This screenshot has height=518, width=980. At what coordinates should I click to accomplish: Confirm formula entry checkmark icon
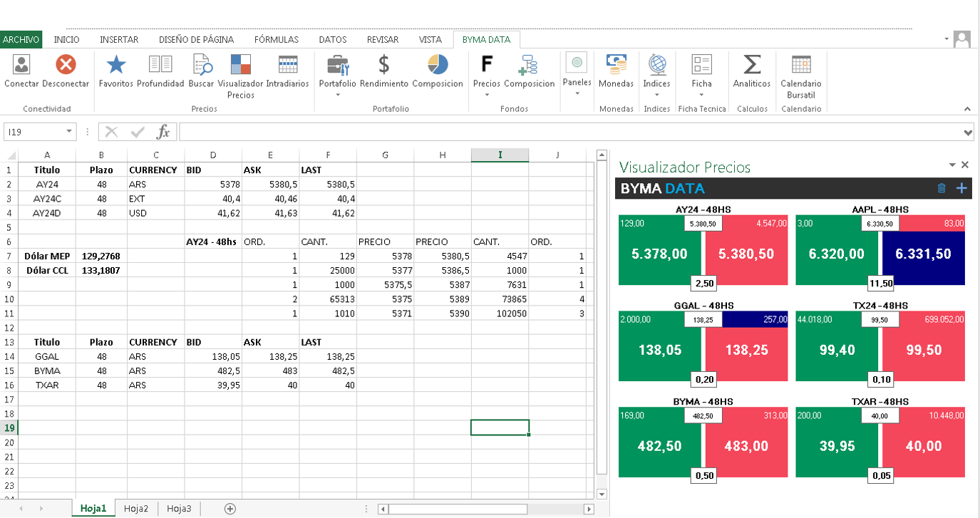(x=138, y=132)
